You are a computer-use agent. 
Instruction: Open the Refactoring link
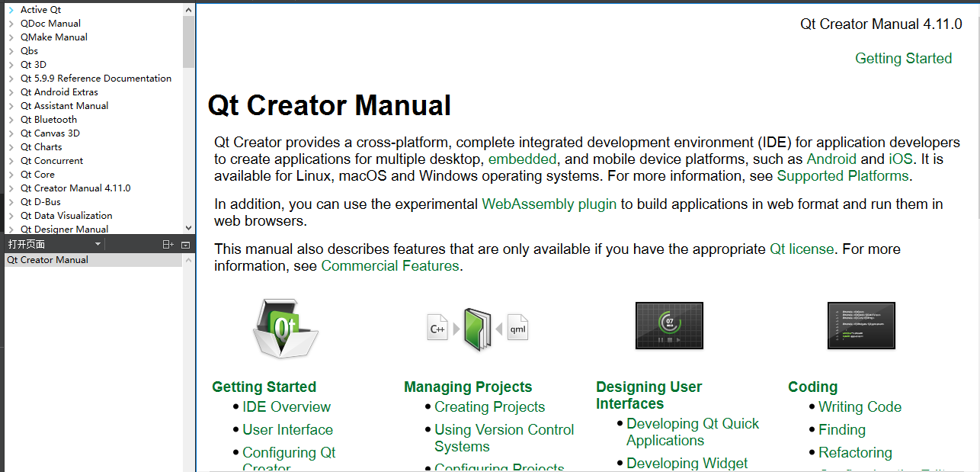click(x=855, y=453)
